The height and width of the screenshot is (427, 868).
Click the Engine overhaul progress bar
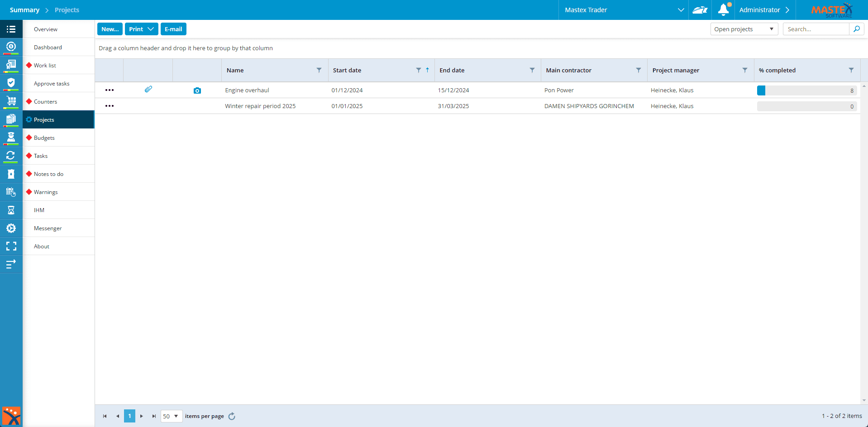point(806,90)
